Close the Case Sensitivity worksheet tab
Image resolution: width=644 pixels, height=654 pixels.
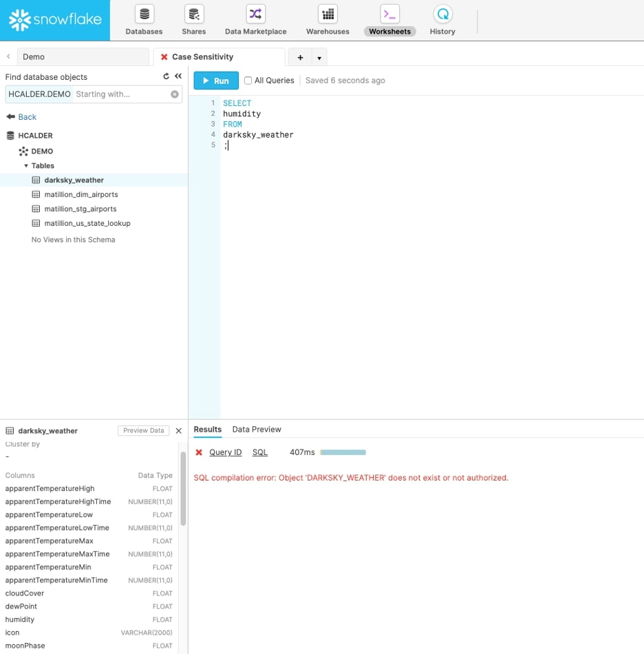click(164, 57)
